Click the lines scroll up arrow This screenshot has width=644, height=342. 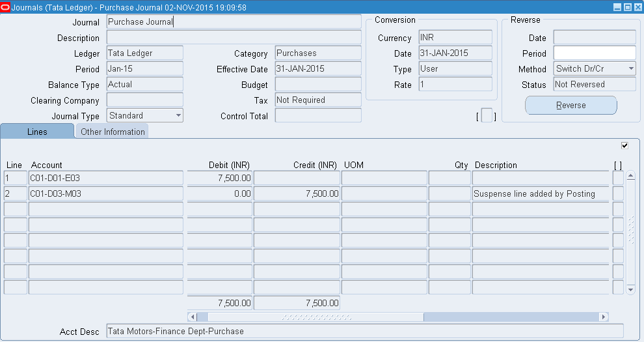click(630, 177)
